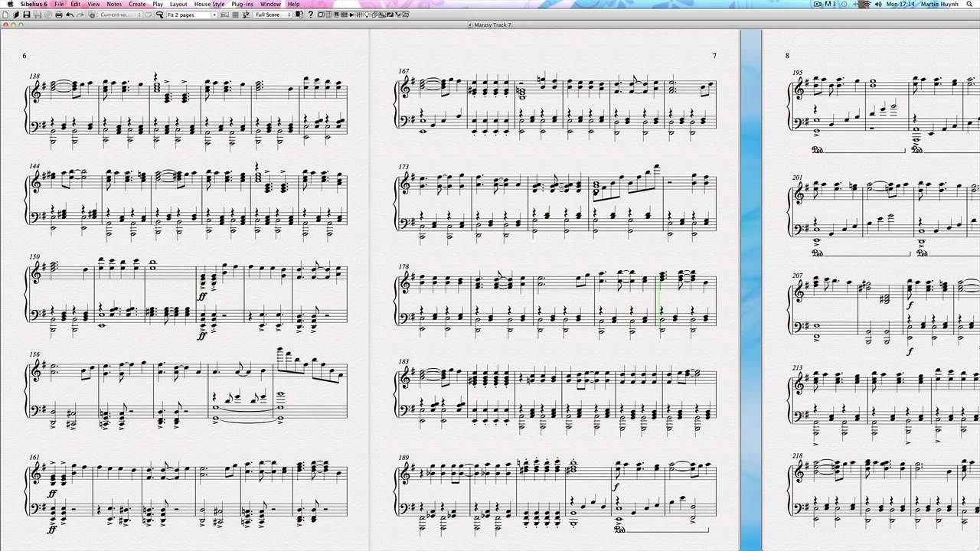Open the Full Score parts dropdown

coord(273,15)
